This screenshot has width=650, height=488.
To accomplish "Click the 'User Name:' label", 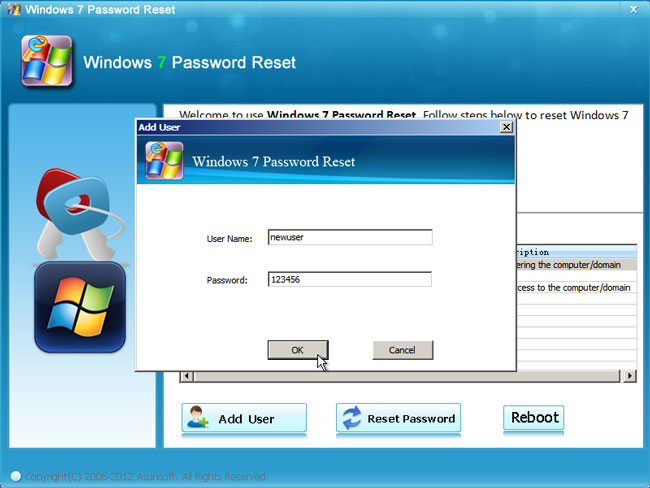I will tap(229, 239).
